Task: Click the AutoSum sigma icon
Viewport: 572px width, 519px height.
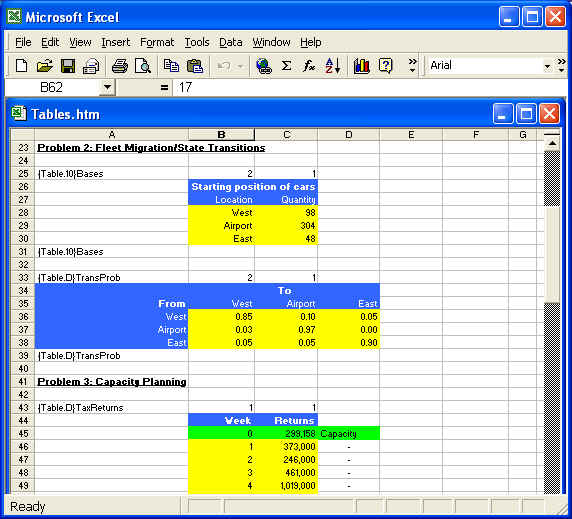Action: 287,66
